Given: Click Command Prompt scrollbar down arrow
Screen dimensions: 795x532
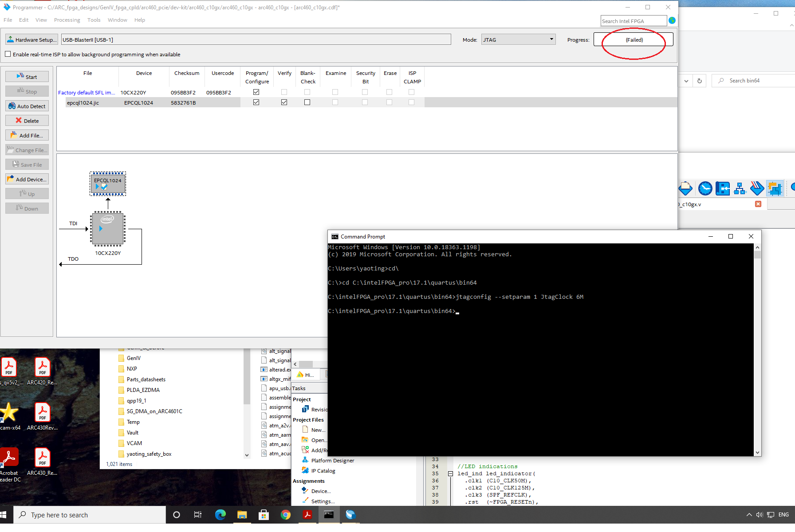Looking at the screenshot, I should tap(757, 453).
